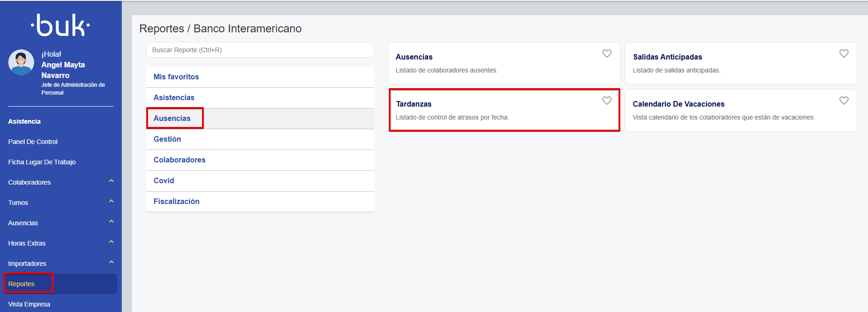The height and width of the screenshot is (312, 868).
Task: Favorite the Ausencias report with heart icon
Action: tap(606, 54)
